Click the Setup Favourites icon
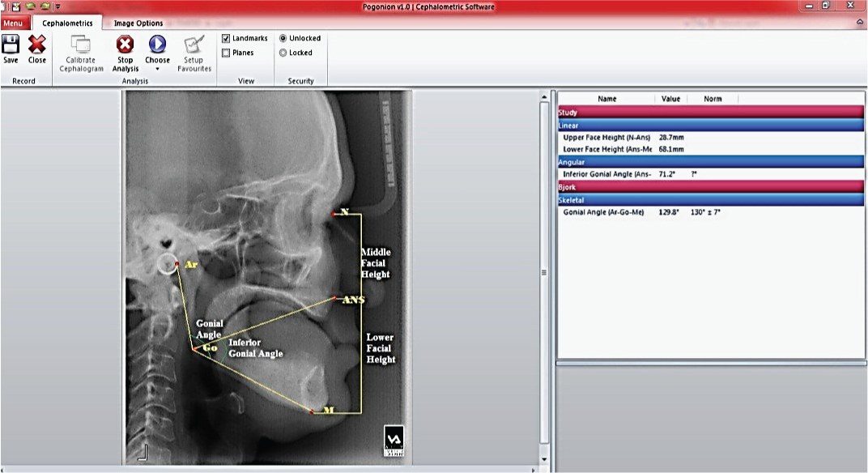The height and width of the screenshot is (473, 868). [194, 45]
